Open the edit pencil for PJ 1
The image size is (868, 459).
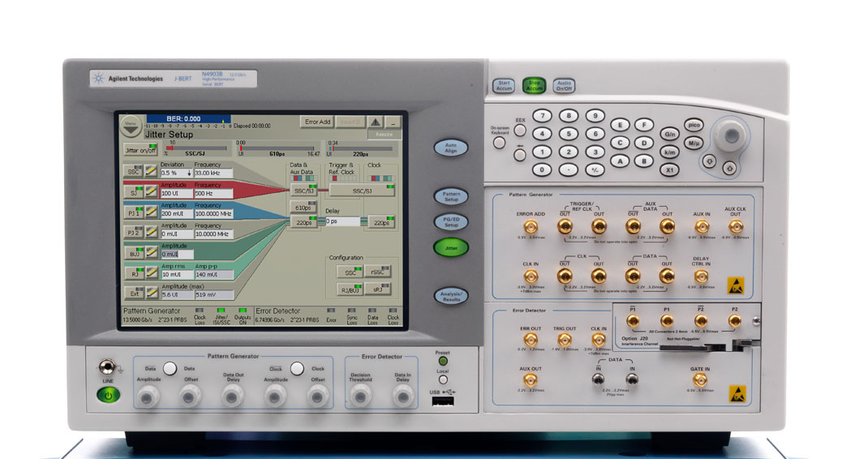151,212
